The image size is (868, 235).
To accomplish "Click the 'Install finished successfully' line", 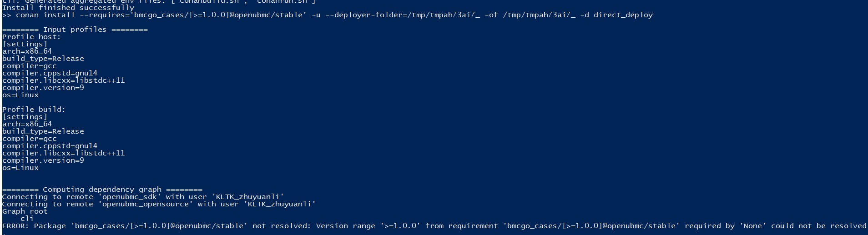I will [x=68, y=8].
